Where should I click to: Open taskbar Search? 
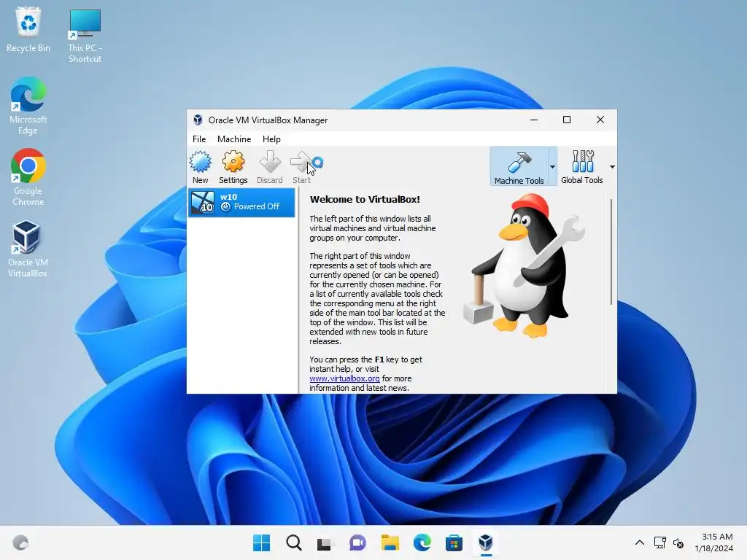[294, 542]
